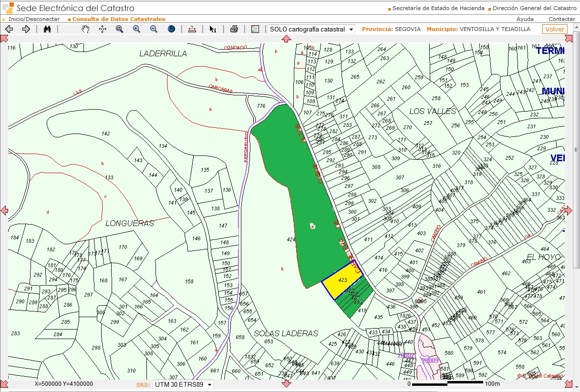Open the binoculars search tool

click(x=47, y=29)
